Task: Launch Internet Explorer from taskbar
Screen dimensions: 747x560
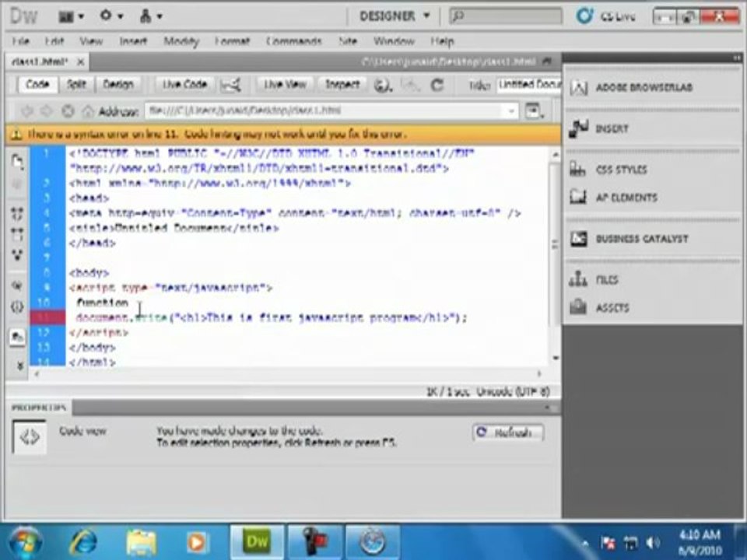Action: click(x=83, y=542)
